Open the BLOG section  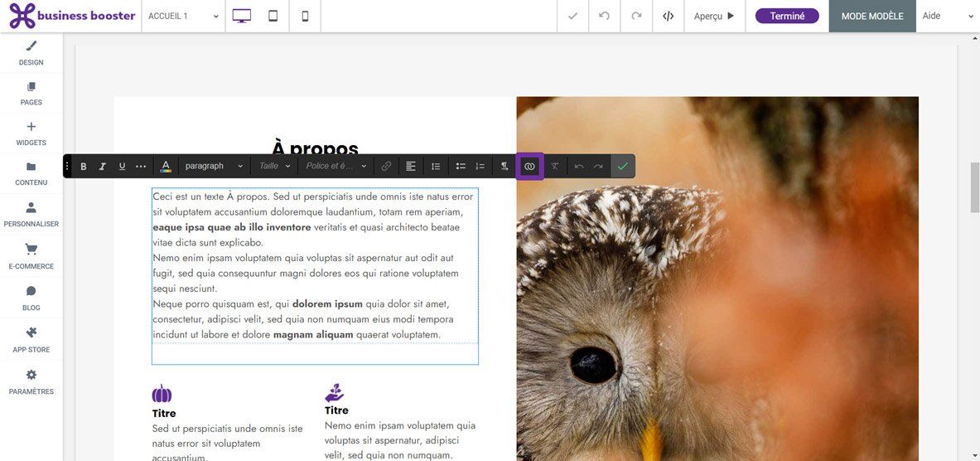point(31,298)
